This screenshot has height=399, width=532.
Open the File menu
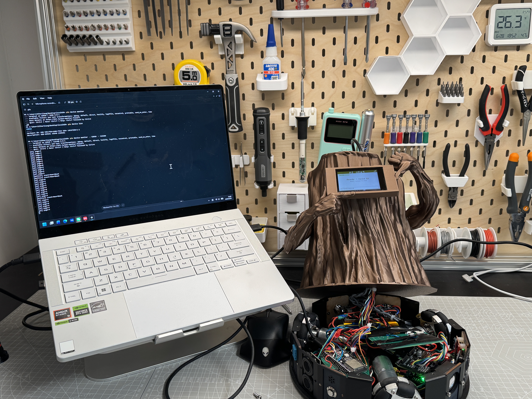coord(28,99)
